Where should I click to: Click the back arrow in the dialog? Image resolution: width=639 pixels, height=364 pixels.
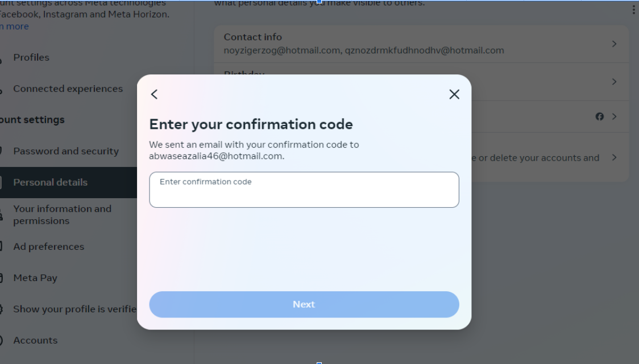tap(154, 94)
